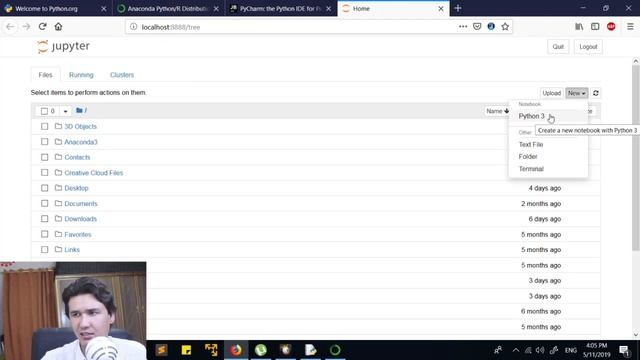Open Sublime Text from taskbar
Screen dimensions: 640x360
[x=162, y=350]
